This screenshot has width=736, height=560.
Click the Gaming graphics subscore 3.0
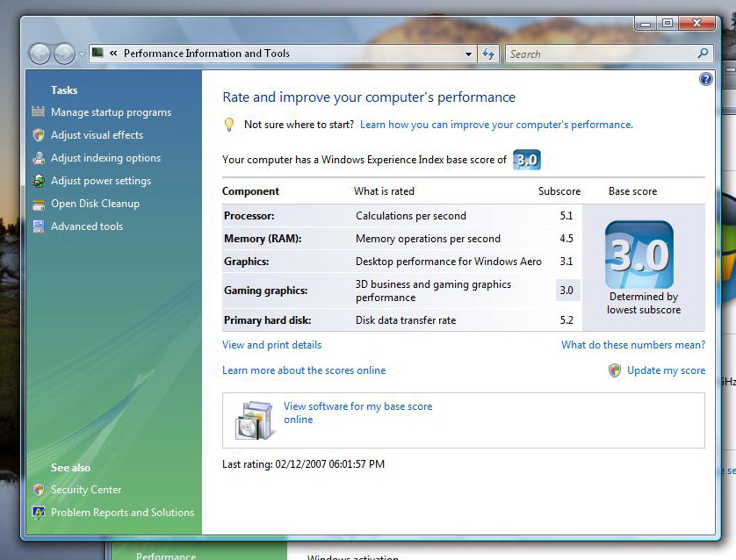click(x=566, y=291)
